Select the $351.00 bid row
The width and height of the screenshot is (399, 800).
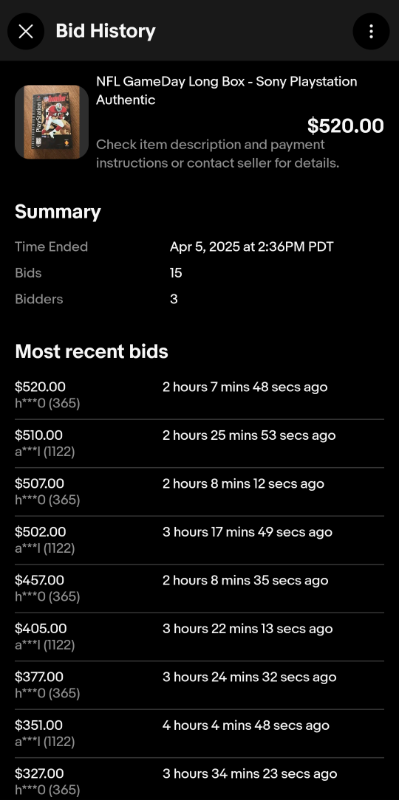click(200, 734)
